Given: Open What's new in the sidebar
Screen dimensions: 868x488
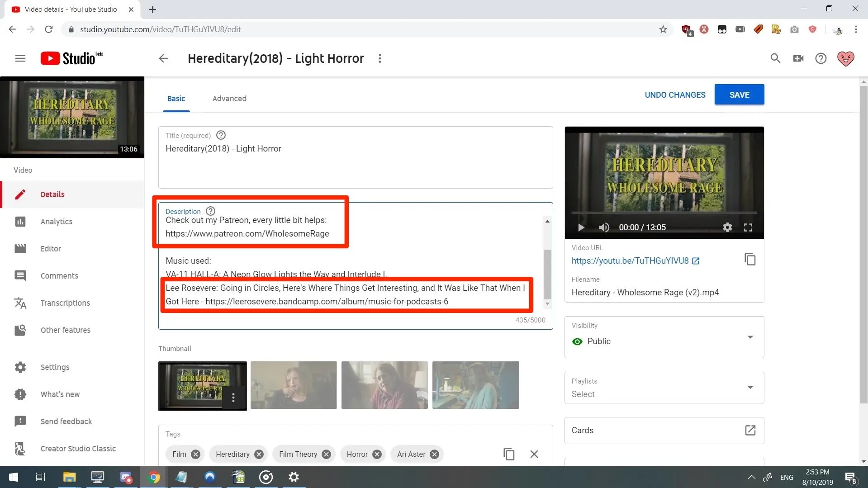Looking at the screenshot, I should pos(72,394).
